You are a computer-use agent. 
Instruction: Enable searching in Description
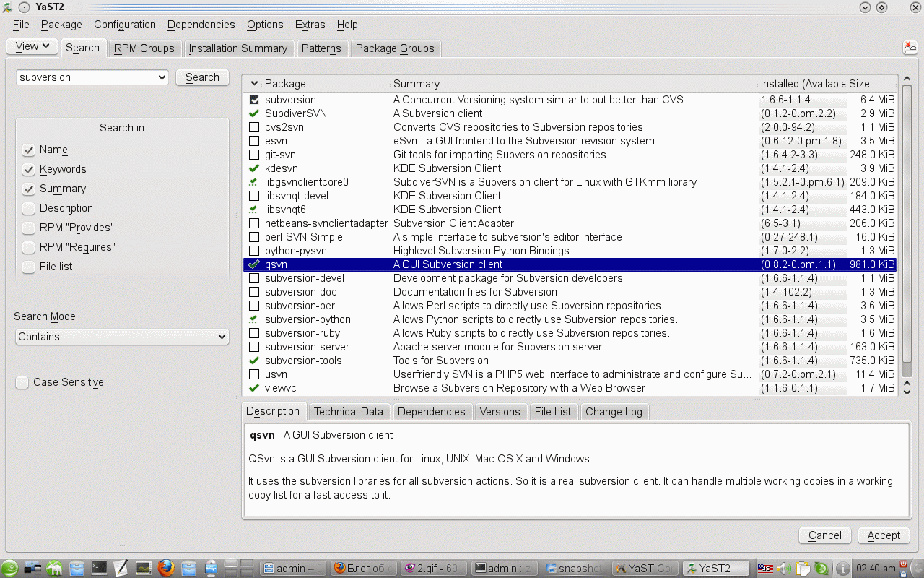pos(29,208)
